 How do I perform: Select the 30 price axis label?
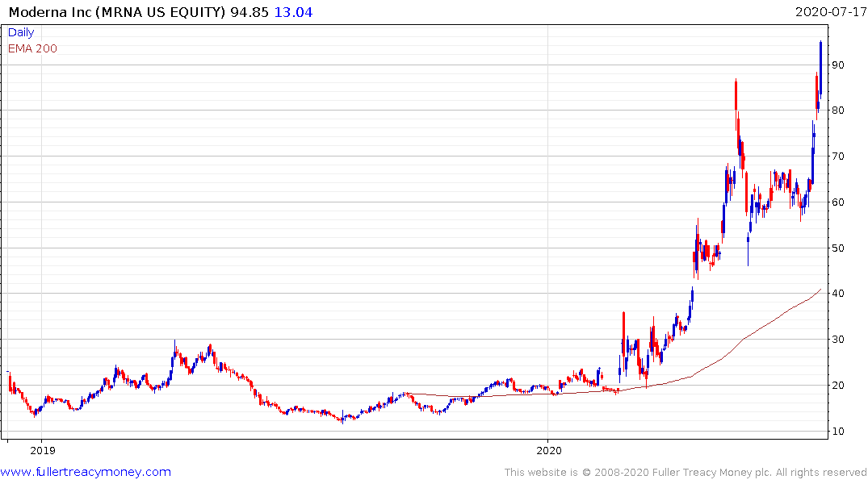pyautogui.click(x=838, y=339)
